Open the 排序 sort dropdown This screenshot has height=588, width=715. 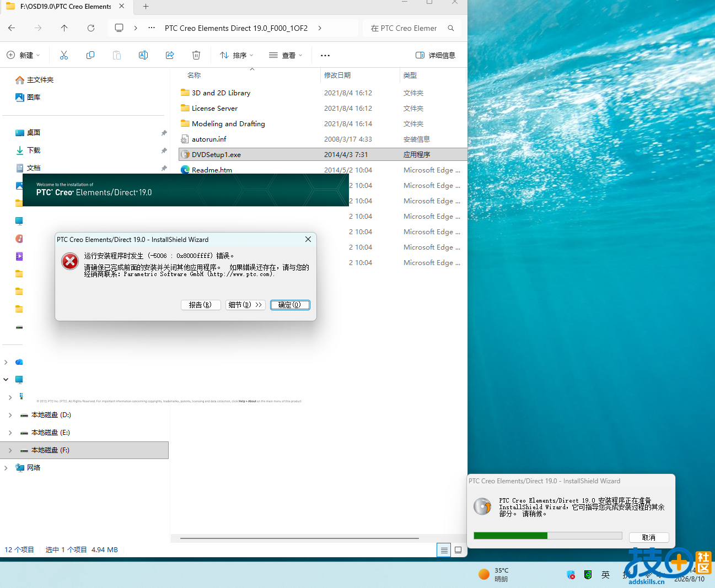[x=236, y=55]
